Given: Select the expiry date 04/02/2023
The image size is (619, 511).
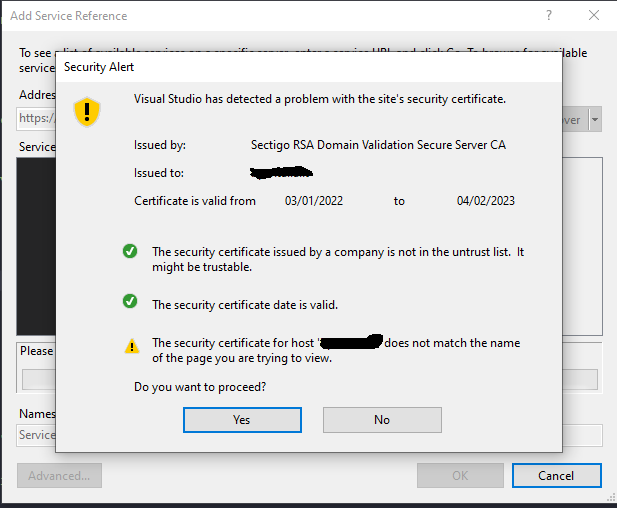Looking at the screenshot, I should (x=486, y=201).
